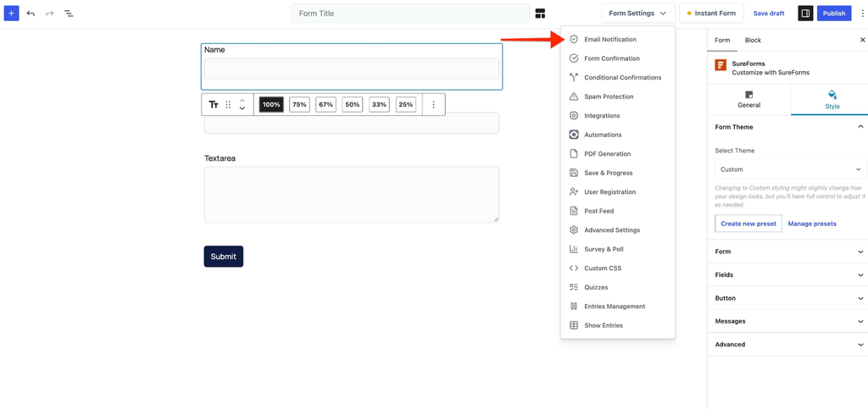868x409 pixels.
Task: Set field width to 100%
Action: tap(271, 104)
